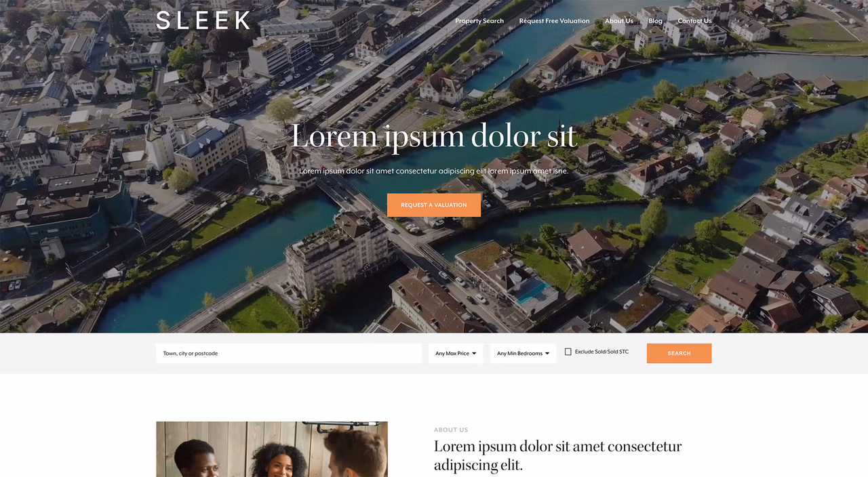868x477 pixels.
Task: Open the Any Max Price dropdown
Action: 456,354
